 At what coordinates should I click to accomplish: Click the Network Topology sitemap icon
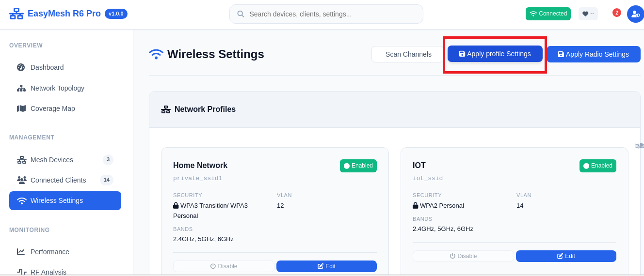(21, 88)
